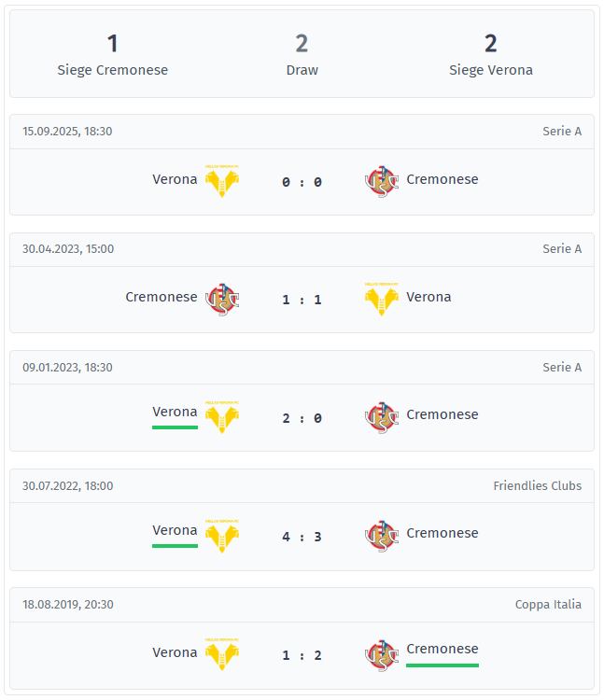Screen dimensions: 604x700
Task: Click Cremonese crest in Coppa Italia match
Action: click(381, 653)
